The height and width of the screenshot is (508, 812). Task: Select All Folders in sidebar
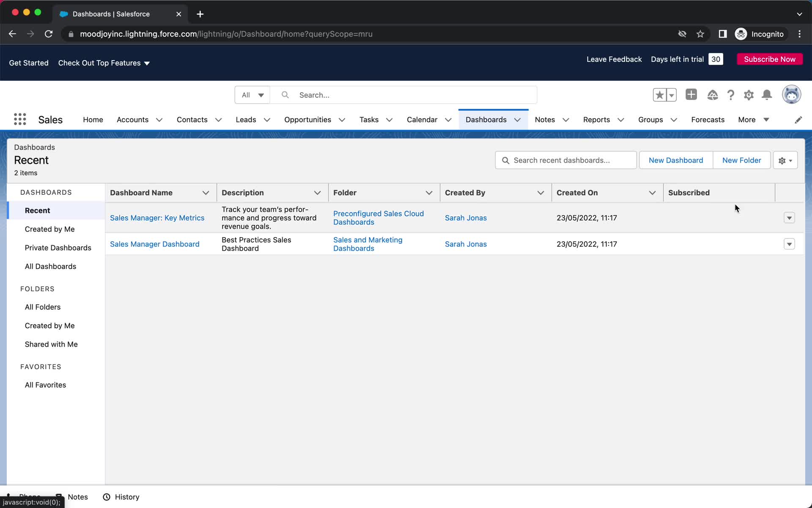[x=42, y=307]
